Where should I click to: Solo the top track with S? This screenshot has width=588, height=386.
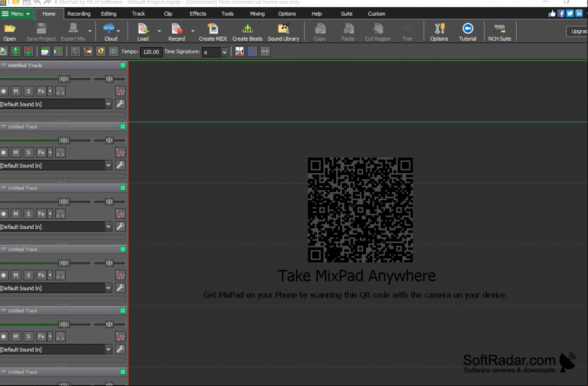(29, 91)
